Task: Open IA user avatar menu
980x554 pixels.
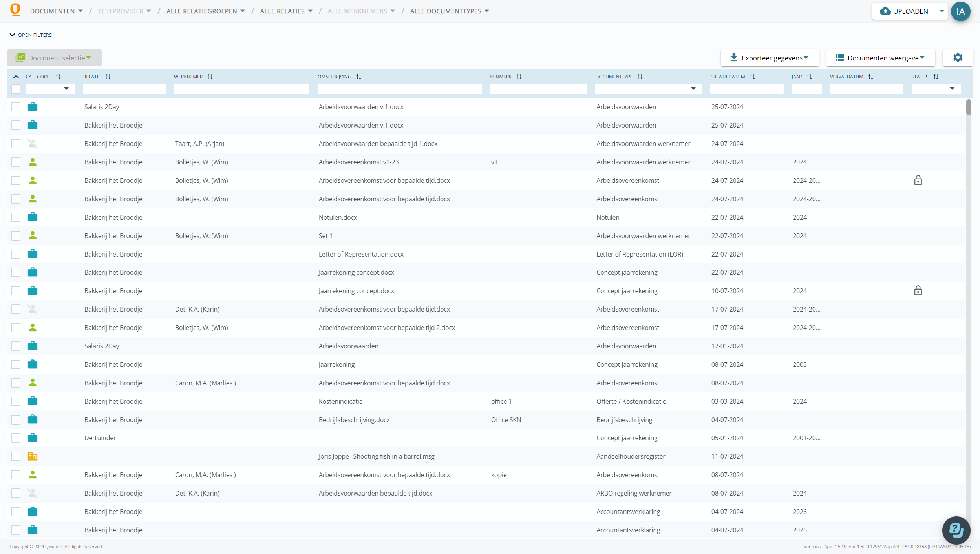Action: pyautogui.click(x=960, y=11)
